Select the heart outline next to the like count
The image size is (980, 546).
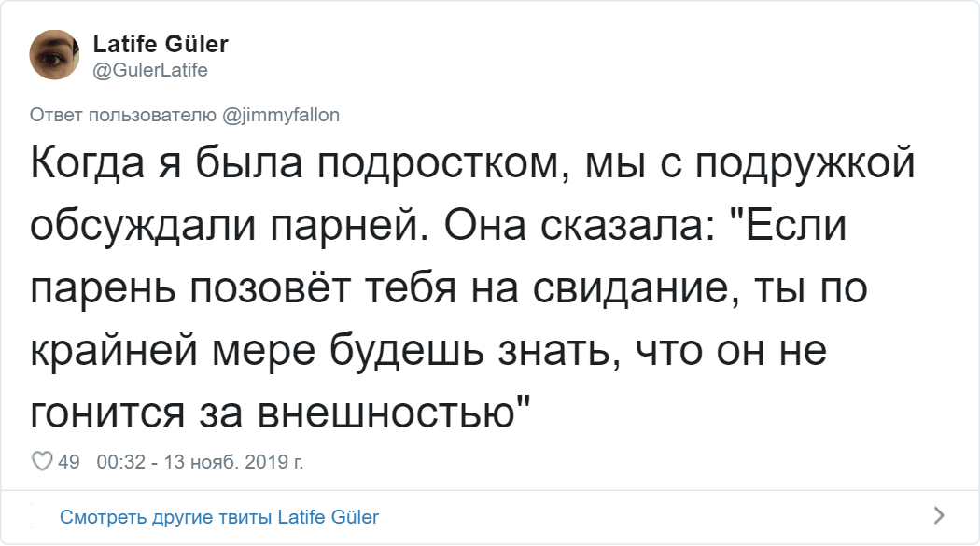(x=42, y=458)
